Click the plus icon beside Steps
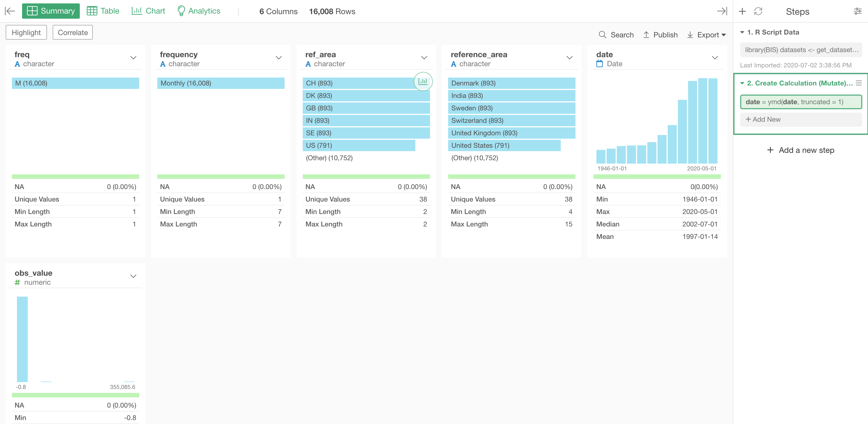The image size is (868, 424). click(742, 11)
